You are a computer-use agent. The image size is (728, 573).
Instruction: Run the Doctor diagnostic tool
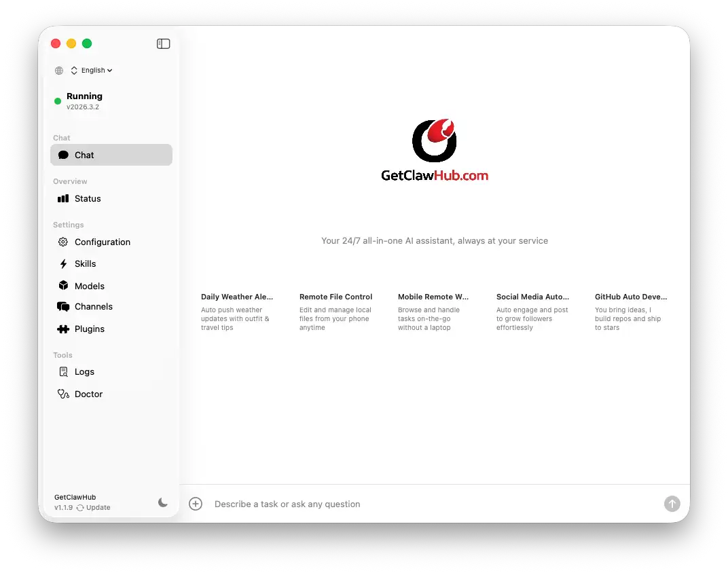88,394
